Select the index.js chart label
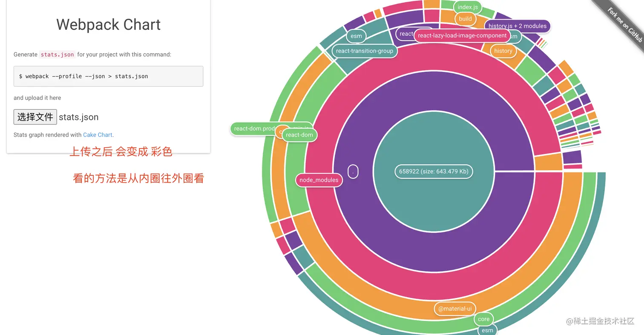The height and width of the screenshot is (335, 644). point(468,7)
